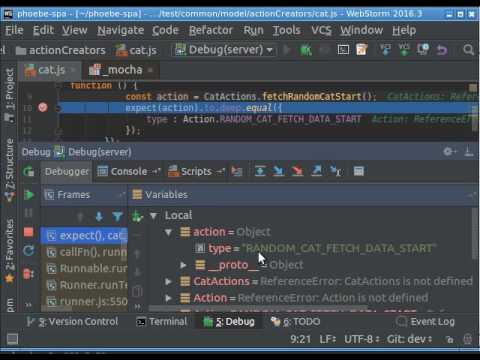Screen dimensions: 480x360
Task: Click the cat.js breadcrumb item
Action: (x=136, y=50)
